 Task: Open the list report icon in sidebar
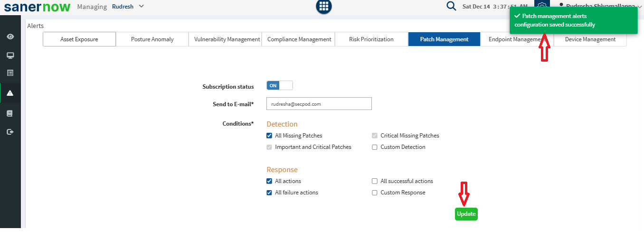coord(10,73)
